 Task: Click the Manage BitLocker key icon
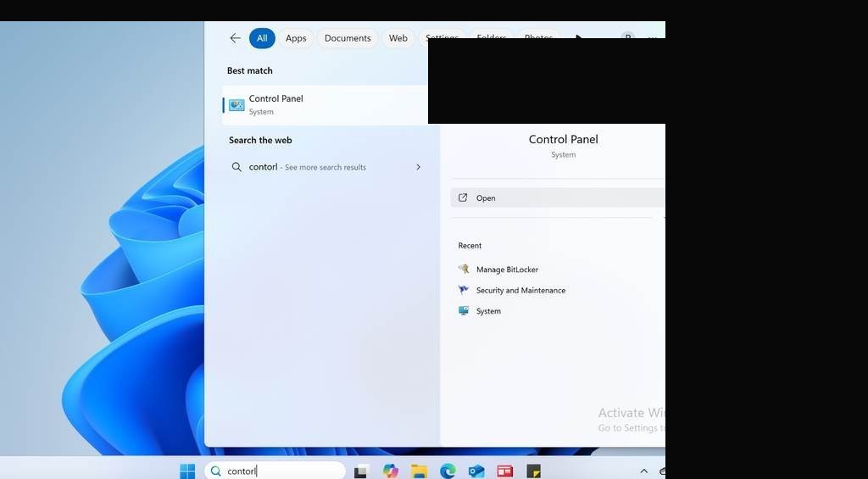464,269
